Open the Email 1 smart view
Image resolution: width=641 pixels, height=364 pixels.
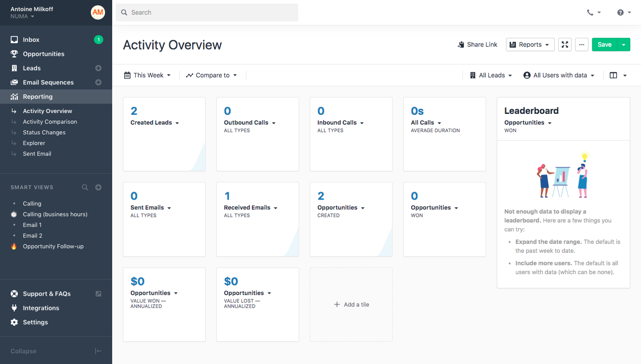click(33, 225)
